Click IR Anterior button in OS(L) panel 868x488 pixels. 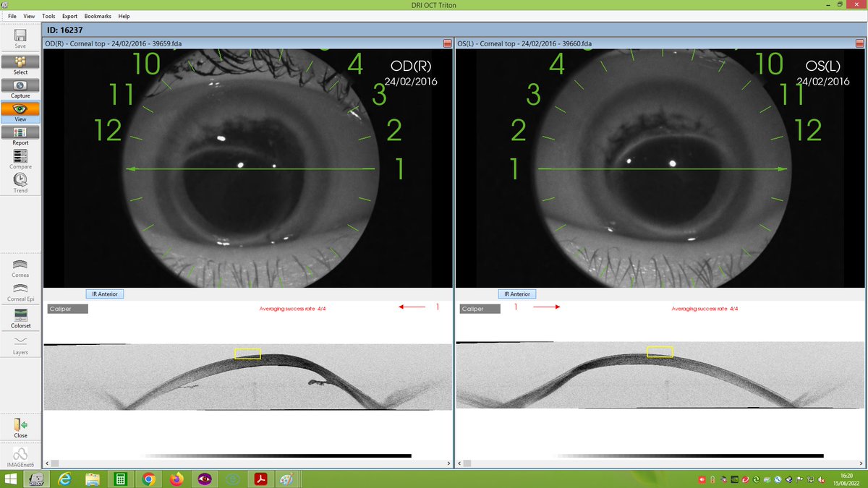click(517, 294)
